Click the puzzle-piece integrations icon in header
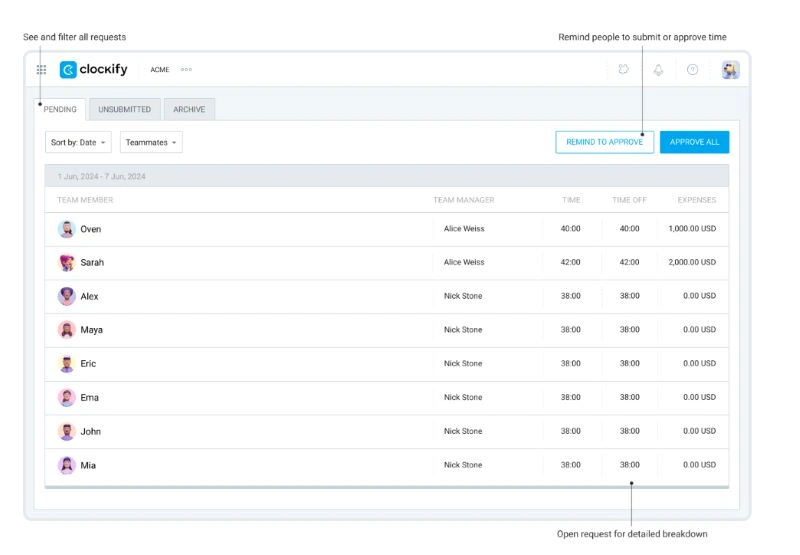Viewport: 800px width, 555px height. coord(624,70)
